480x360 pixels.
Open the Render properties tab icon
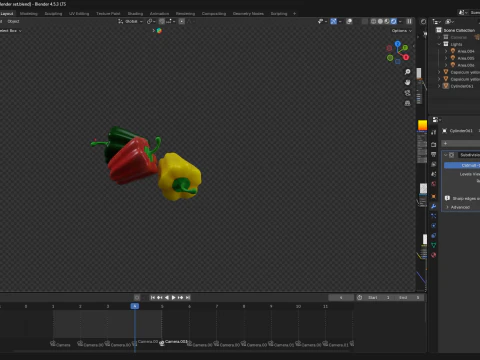tap(434, 145)
